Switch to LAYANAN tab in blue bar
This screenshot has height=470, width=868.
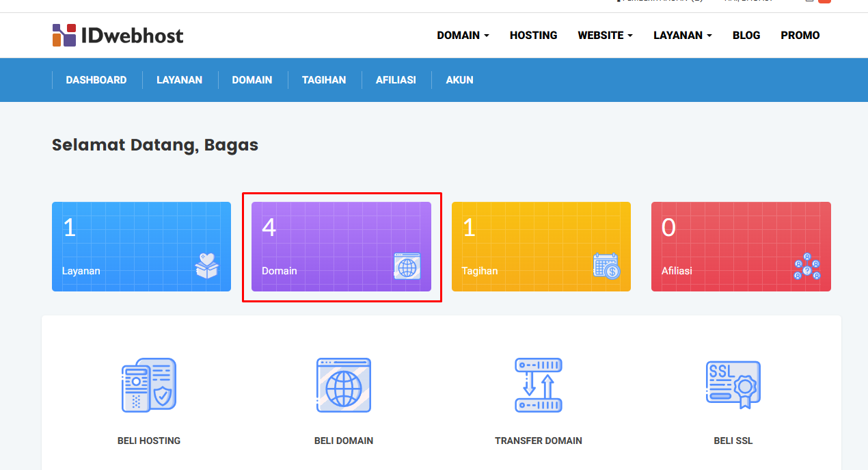point(179,80)
